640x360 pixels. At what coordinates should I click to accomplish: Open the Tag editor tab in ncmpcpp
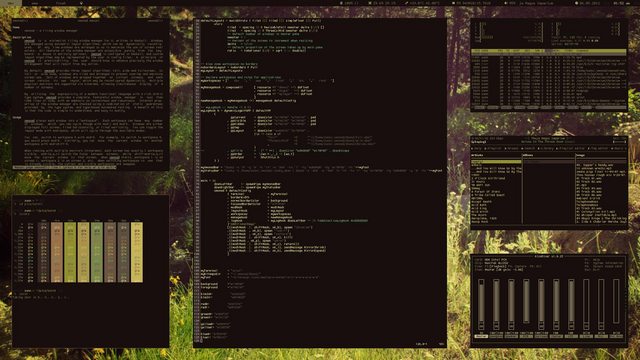tap(600, 148)
